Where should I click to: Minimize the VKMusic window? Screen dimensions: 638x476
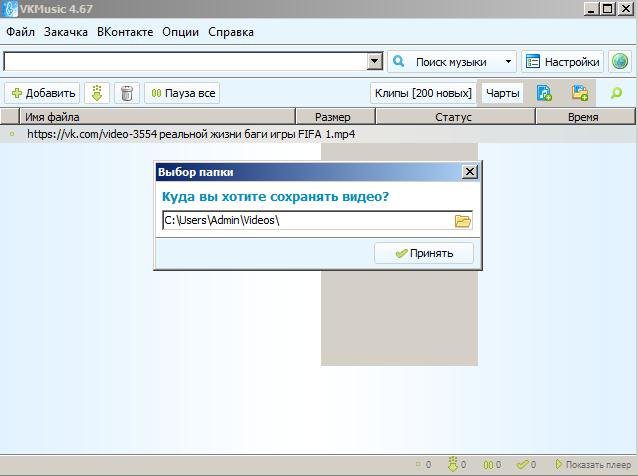(591, 9)
